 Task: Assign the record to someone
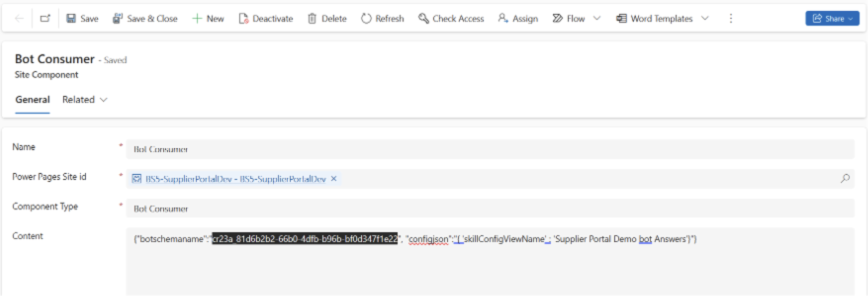(x=518, y=18)
